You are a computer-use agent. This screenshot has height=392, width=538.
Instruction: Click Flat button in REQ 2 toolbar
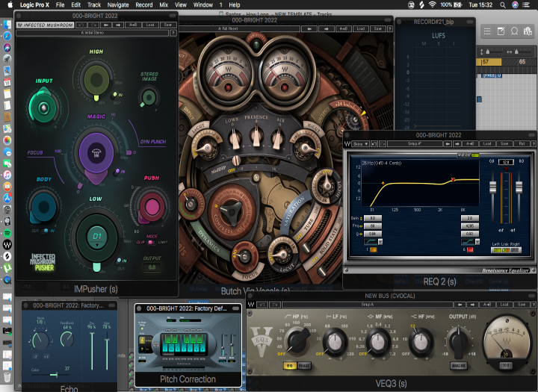pos(522,143)
